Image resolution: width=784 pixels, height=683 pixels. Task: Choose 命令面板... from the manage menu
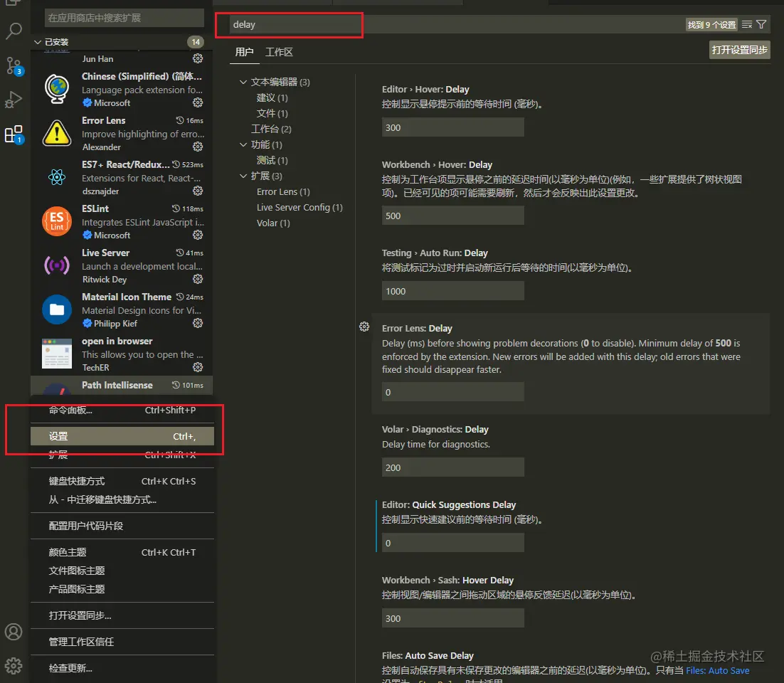(122, 411)
